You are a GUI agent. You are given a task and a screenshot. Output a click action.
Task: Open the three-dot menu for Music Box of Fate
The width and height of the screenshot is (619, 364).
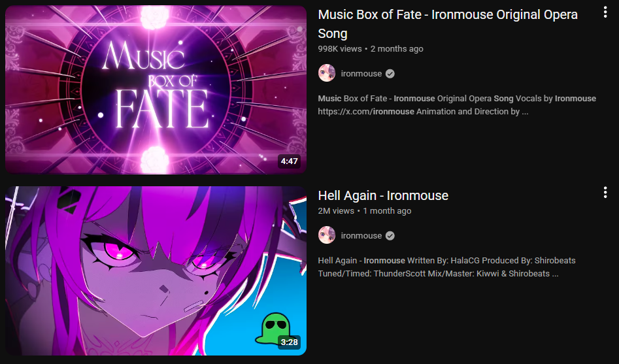pos(605,12)
